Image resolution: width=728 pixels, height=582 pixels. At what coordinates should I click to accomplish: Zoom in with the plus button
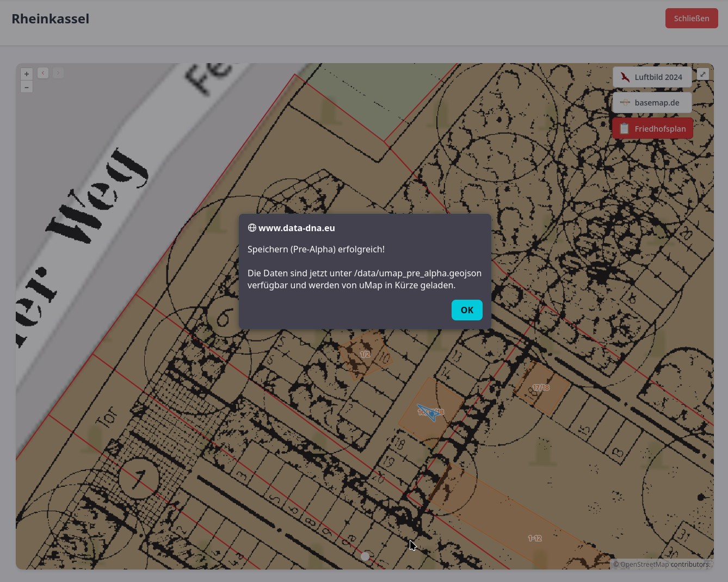pyautogui.click(x=27, y=74)
